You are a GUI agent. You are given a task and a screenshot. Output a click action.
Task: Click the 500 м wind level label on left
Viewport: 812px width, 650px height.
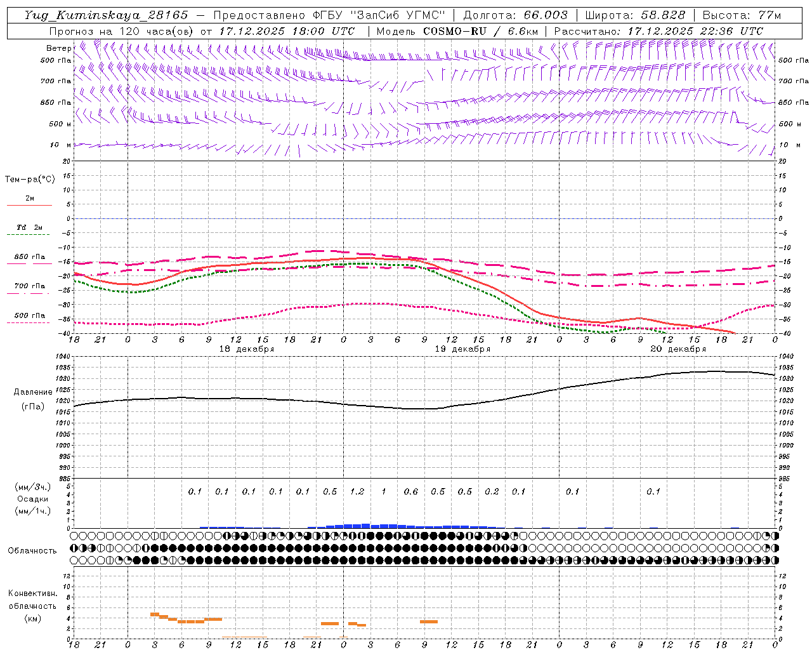(60, 124)
